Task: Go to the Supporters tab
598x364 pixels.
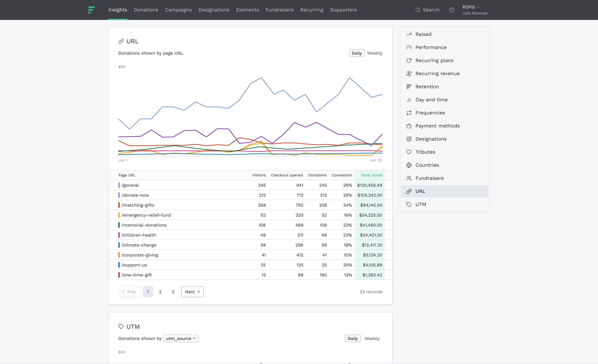Action: pos(343,10)
